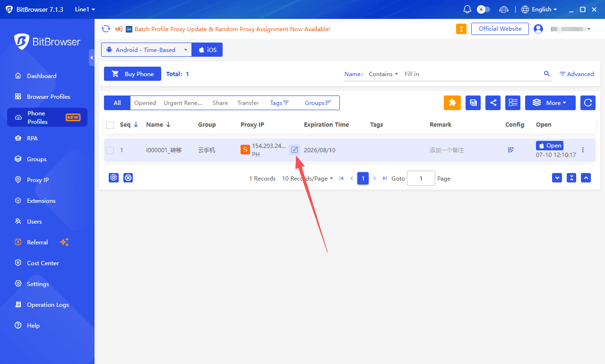This screenshot has height=364, width=605.
Task: Switch to the Opened tab
Action: (145, 103)
